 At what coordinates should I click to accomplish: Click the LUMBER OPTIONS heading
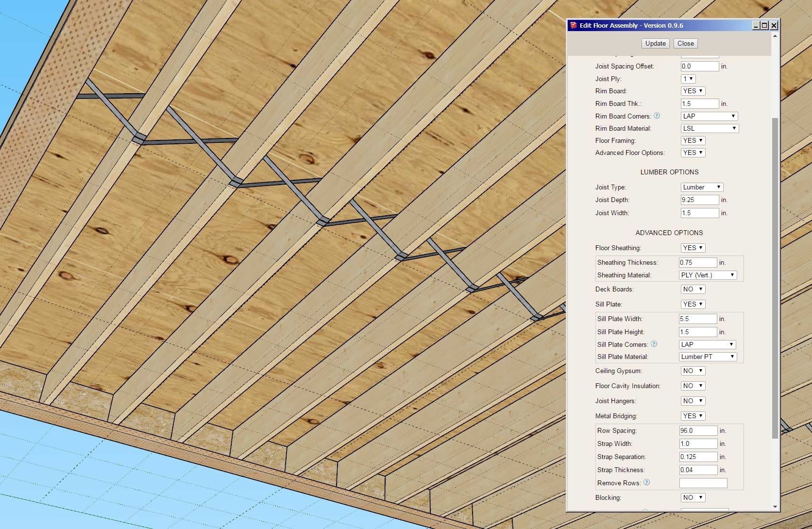click(x=669, y=172)
